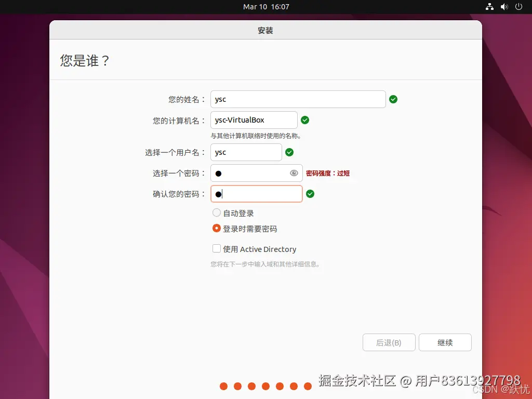The height and width of the screenshot is (399, 532).
Task: Focus the 确认您的密码 input field
Action: coord(257,194)
